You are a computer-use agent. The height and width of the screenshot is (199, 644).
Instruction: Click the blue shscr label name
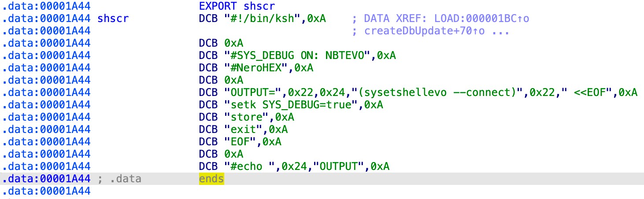(x=113, y=19)
